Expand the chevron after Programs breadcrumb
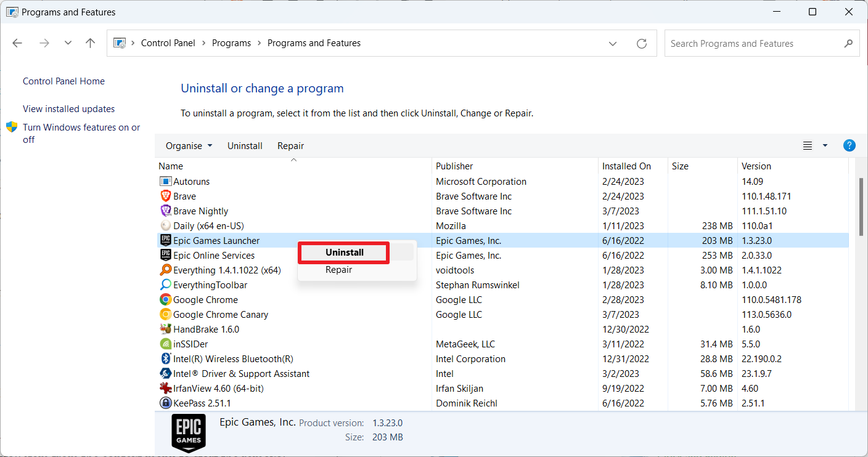 260,43
